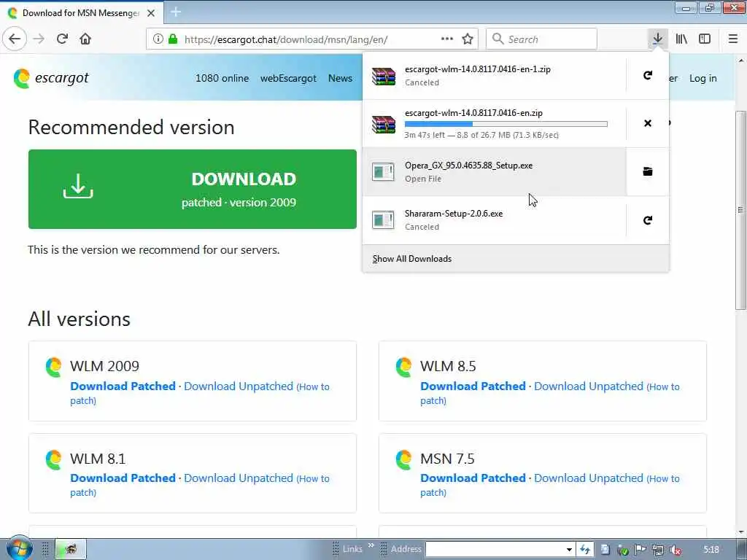
Task: Click the escargot logo in site header
Action: tap(51, 78)
